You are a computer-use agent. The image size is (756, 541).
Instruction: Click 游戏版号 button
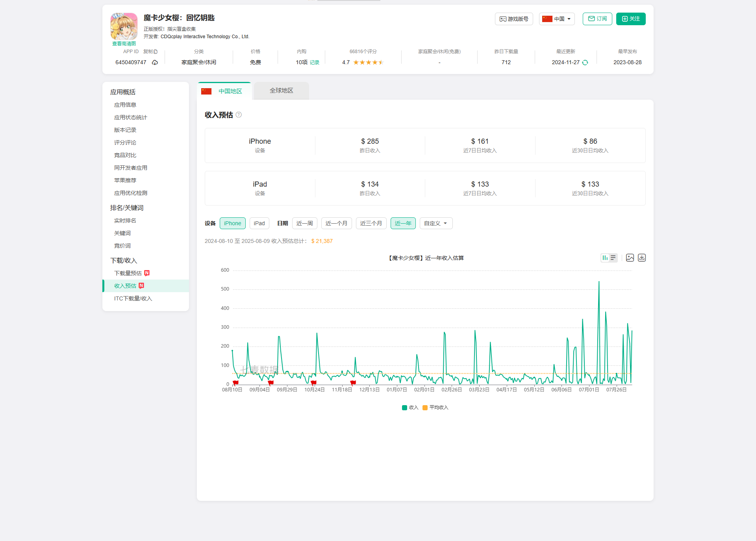coord(514,19)
